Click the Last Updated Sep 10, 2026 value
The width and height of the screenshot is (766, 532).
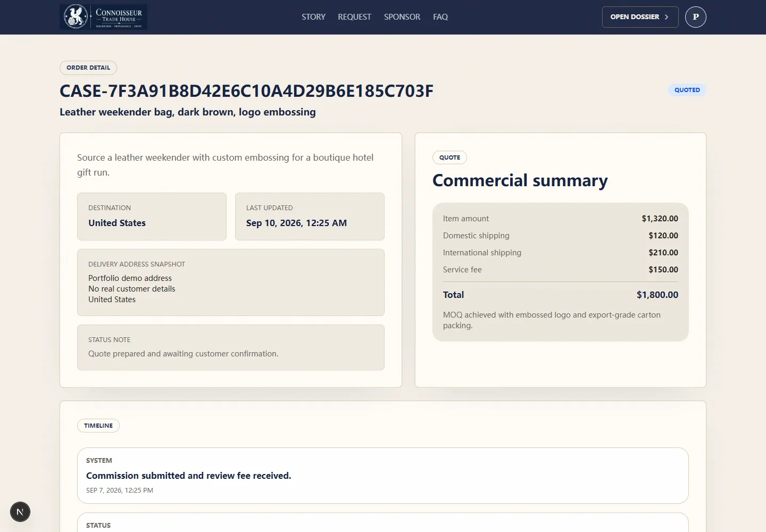coord(296,223)
